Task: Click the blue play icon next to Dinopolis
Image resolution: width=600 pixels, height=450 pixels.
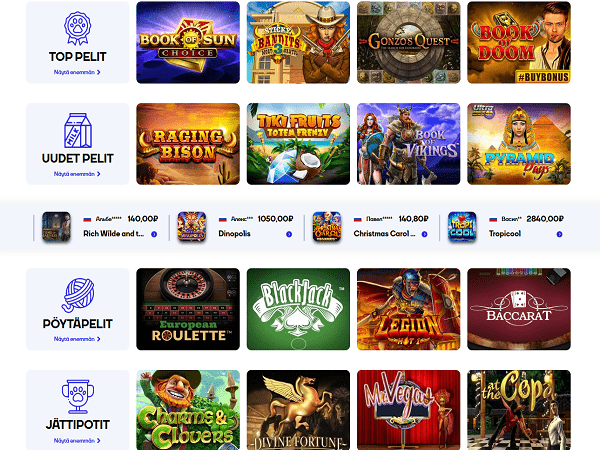Action: (289, 234)
